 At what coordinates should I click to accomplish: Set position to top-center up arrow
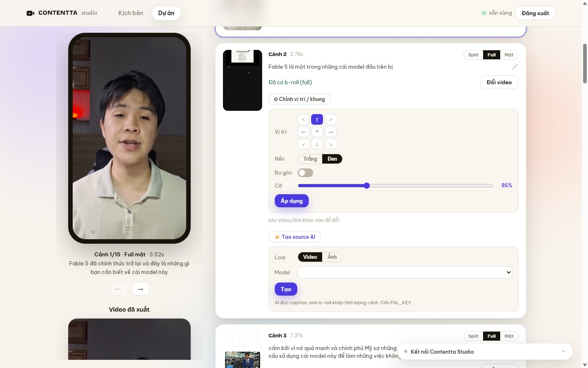(317, 119)
